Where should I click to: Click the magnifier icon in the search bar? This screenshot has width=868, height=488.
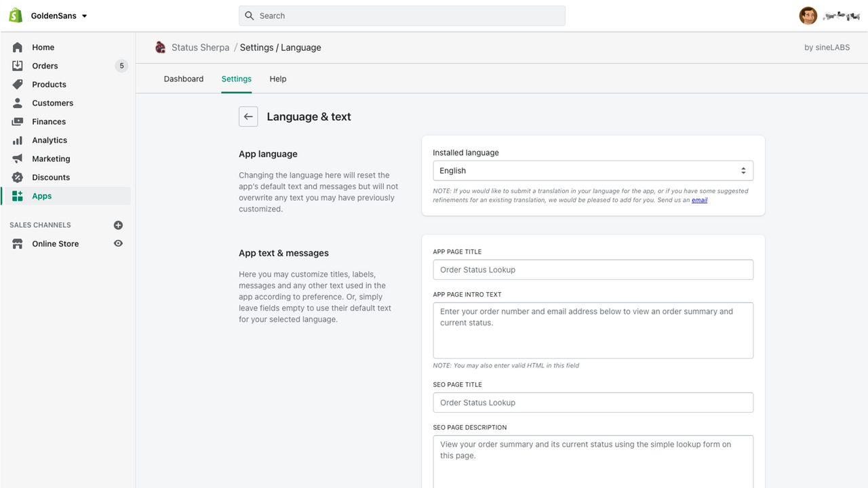(x=250, y=16)
